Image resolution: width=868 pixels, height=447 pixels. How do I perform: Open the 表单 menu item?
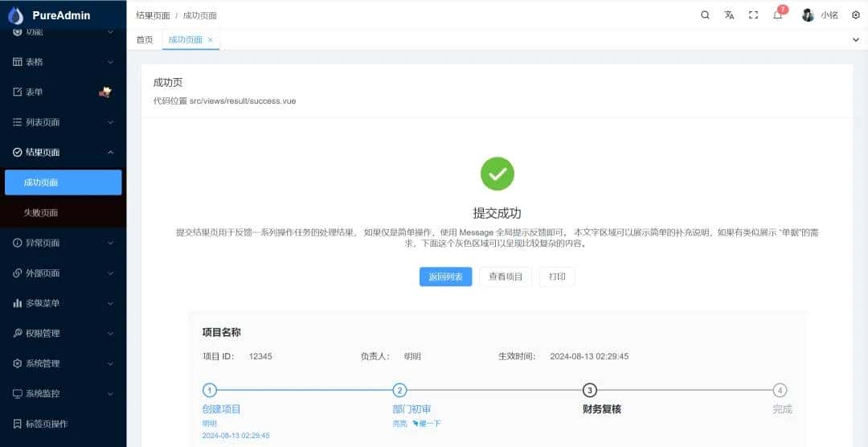[63, 92]
